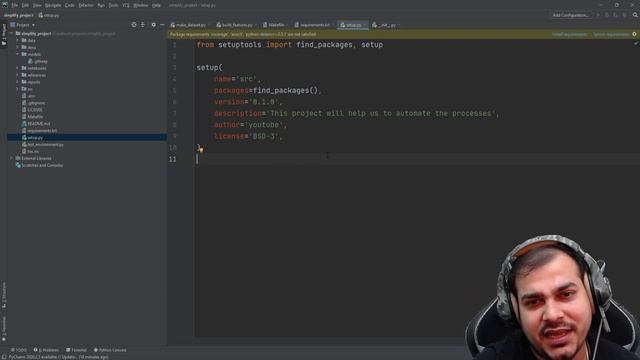Open the Tools menu
Viewport: 640px width, 360px height.
click(x=113, y=5)
